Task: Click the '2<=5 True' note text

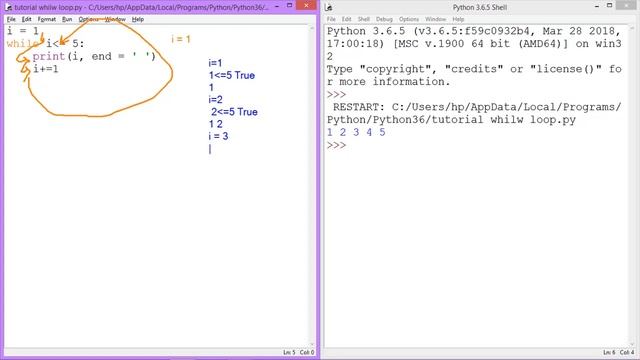Action: coord(234,112)
